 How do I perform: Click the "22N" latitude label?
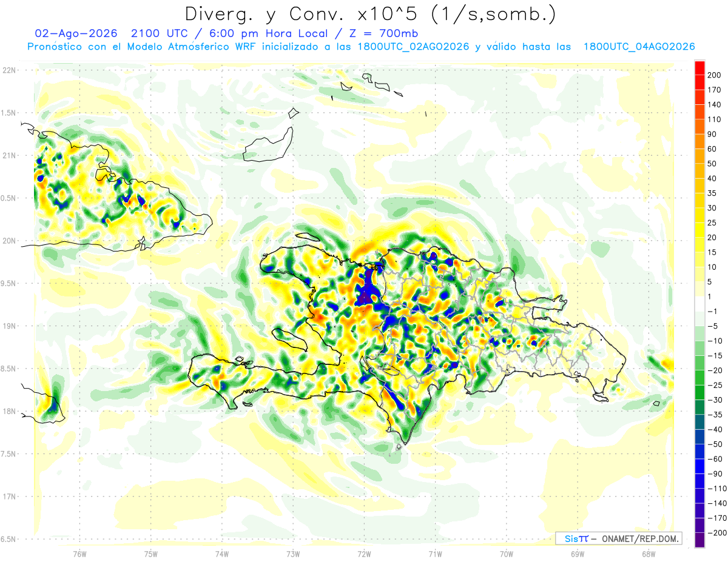[x=9, y=70]
